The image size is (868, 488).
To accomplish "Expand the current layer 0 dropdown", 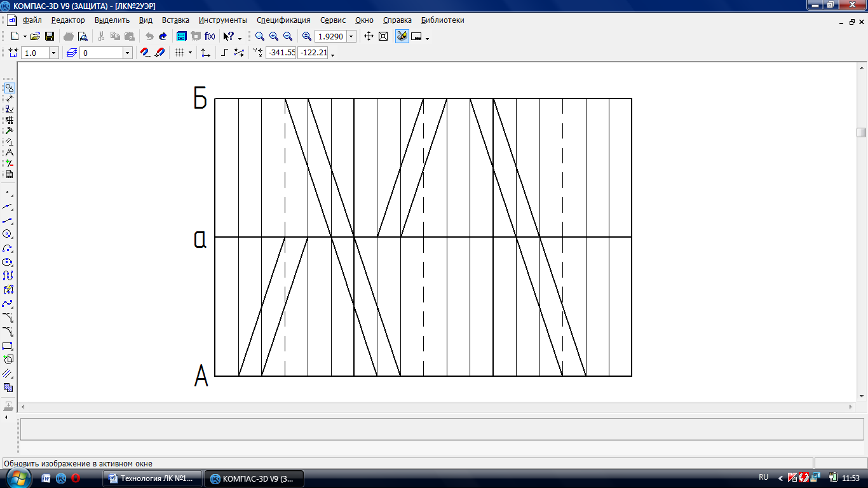I will [x=127, y=53].
